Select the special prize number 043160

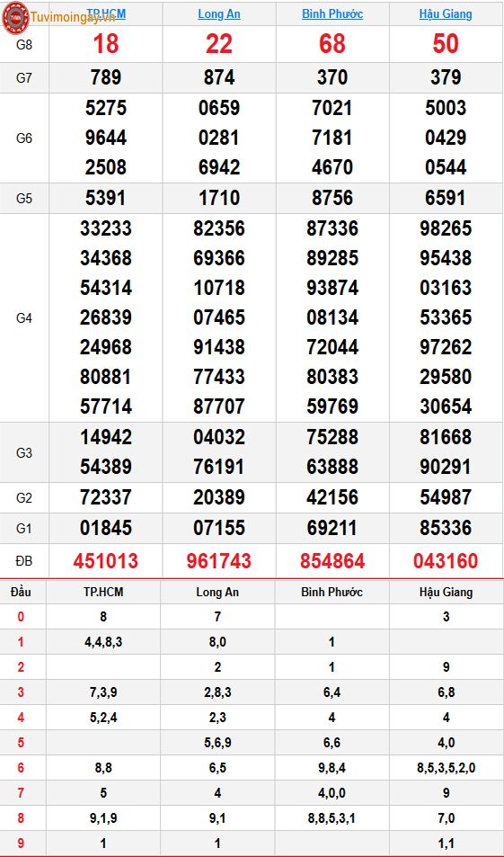(x=446, y=561)
